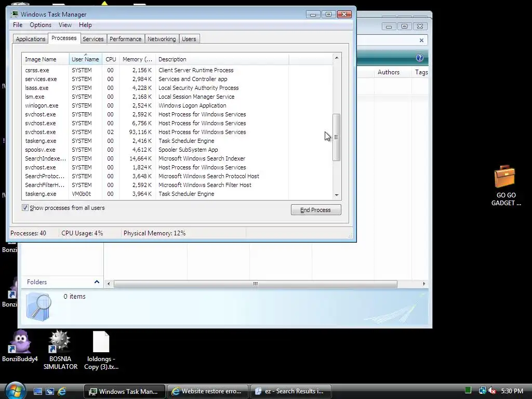The height and width of the screenshot is (399, 532).
Task: Open the View menu
Action: click(65, 25)
